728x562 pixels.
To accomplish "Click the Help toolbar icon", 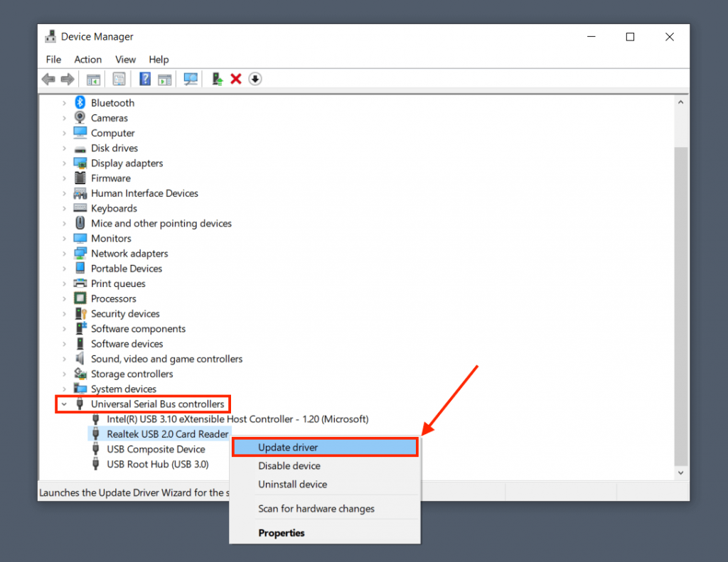I will pos(145,79).
